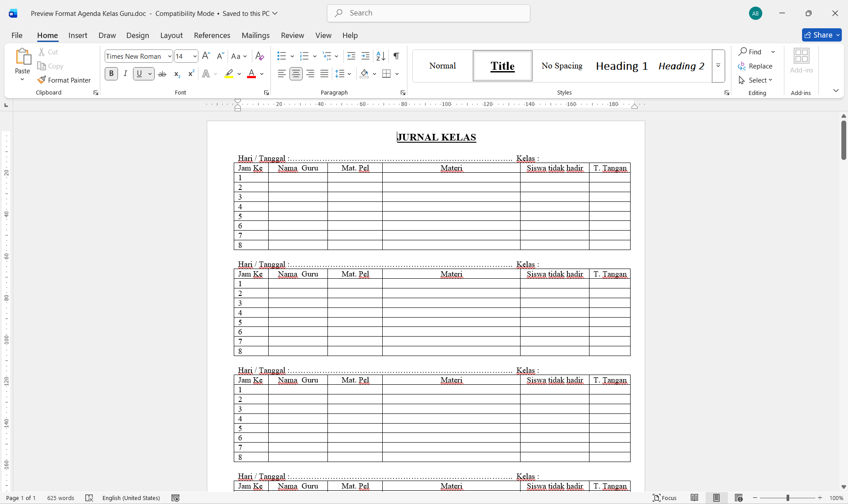Click the Increase Indent icon
The width and height of the screenshot is (848, 504).
(x=365, y=56)
